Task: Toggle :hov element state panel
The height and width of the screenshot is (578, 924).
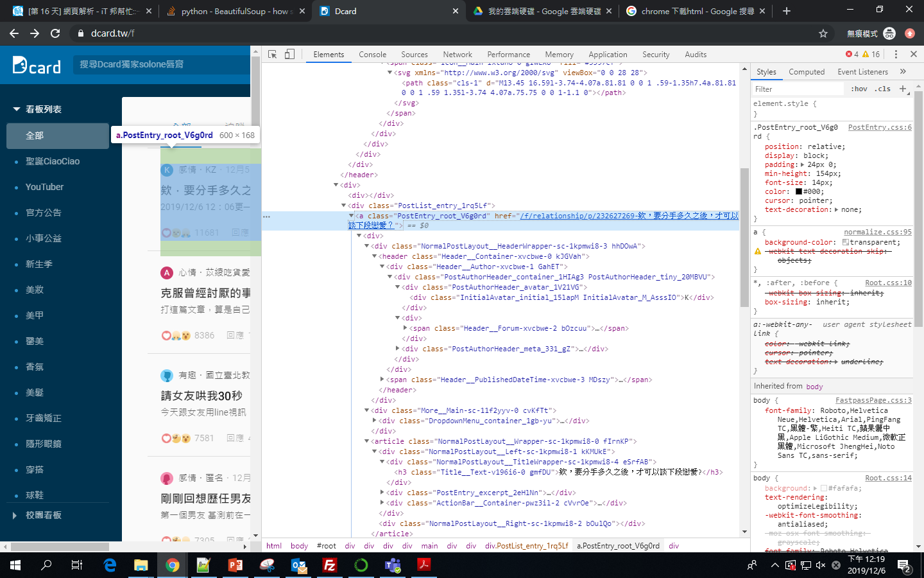Action: tap(859, 89)
